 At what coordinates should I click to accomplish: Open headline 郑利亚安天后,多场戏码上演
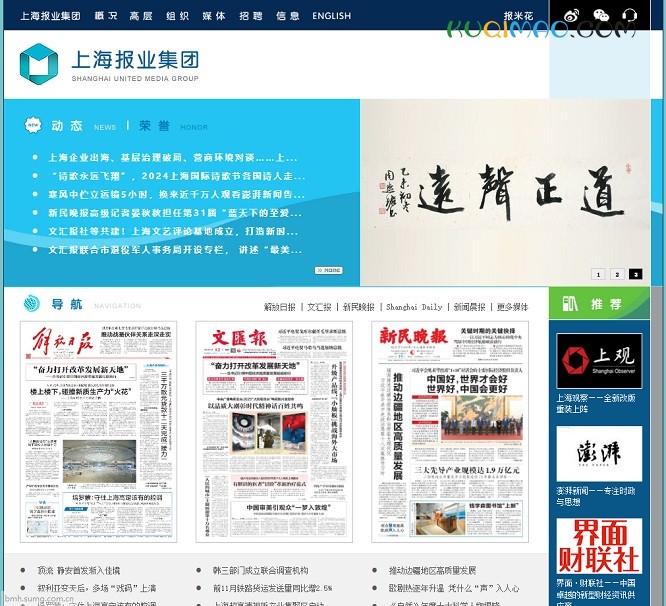pos(96,589)
